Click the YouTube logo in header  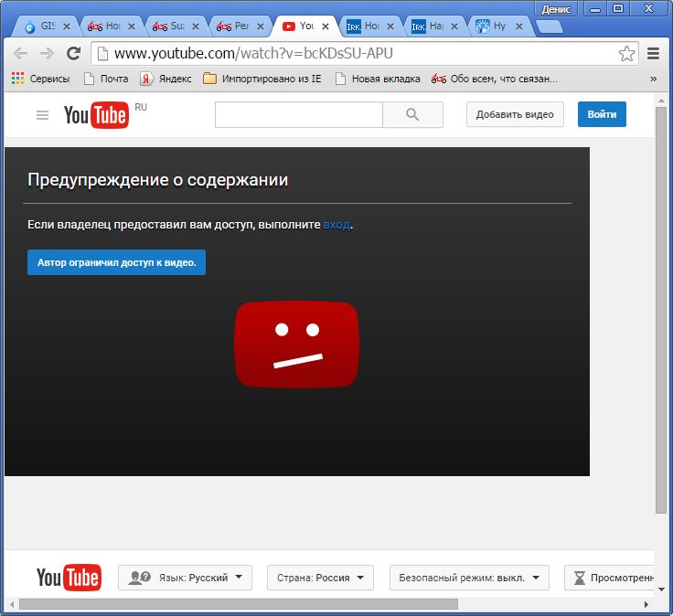click(x=96, y=115)
